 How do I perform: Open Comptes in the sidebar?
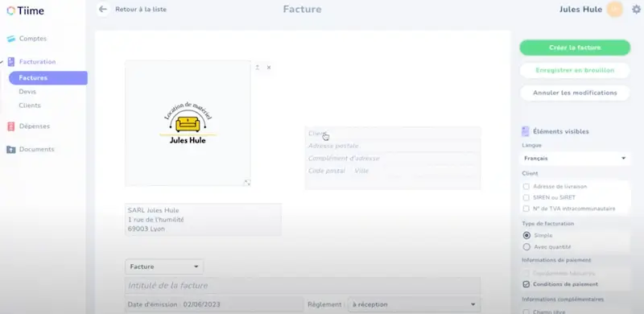point(33,39)
